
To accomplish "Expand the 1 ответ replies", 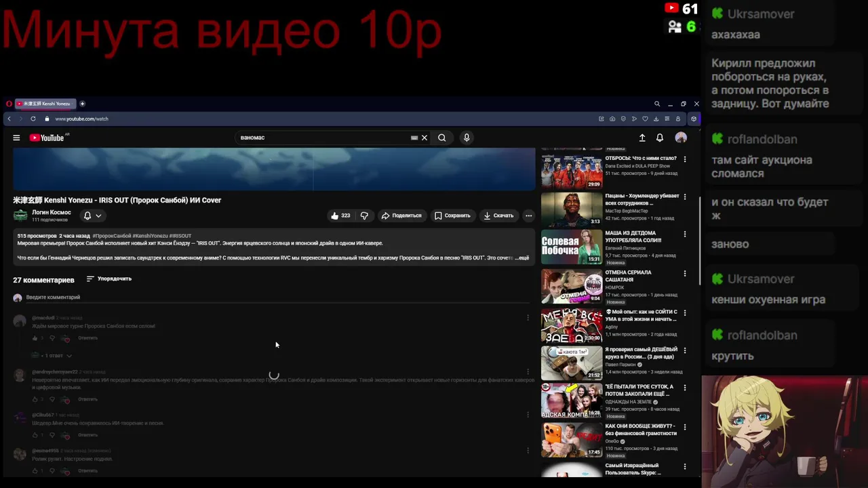I will coord(52,356).
